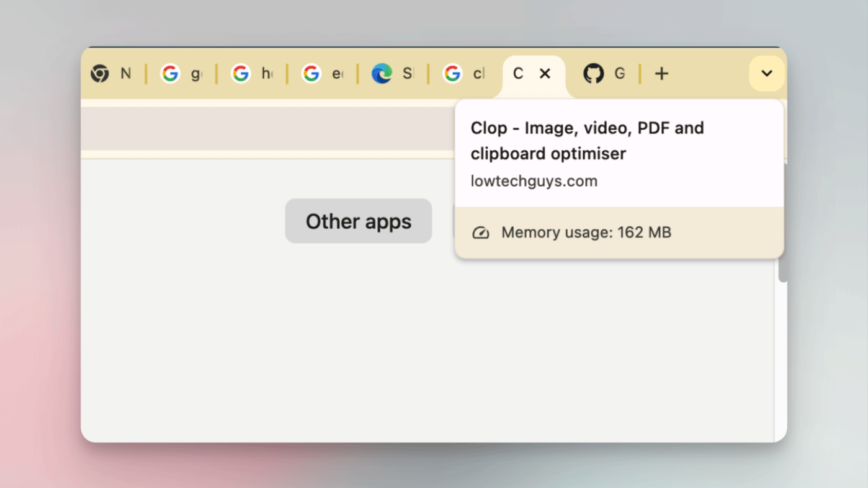Click the lowtechguys.com domain in tooltip

point(534,181)
